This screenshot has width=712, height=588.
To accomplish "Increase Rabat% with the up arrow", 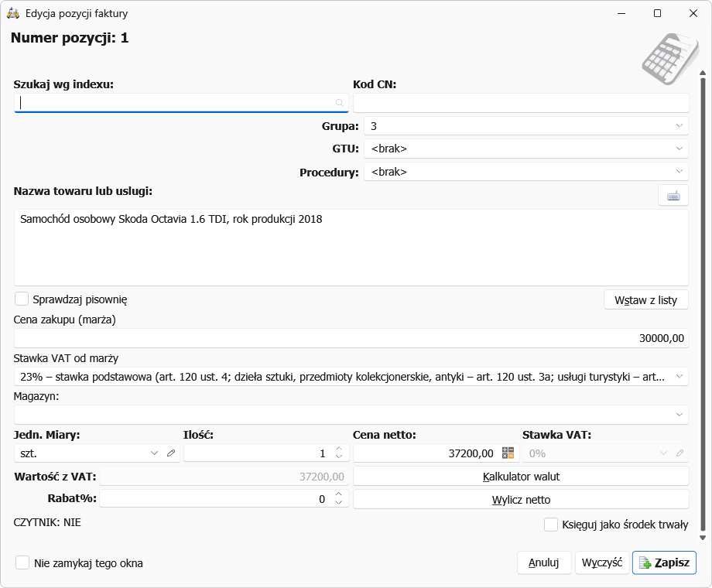I will click(x=338, y=494).
